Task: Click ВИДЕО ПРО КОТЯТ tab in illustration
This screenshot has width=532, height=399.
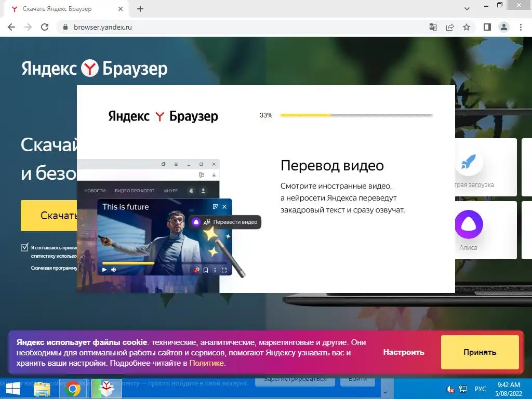Action: click(135, 191)
